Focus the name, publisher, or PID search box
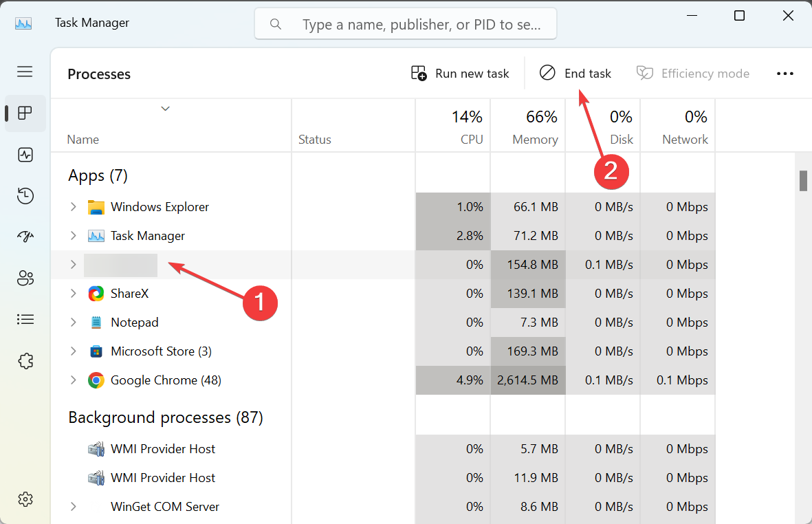Image resolution: width=812 pixels, height=524 pixels. (406, 24)
